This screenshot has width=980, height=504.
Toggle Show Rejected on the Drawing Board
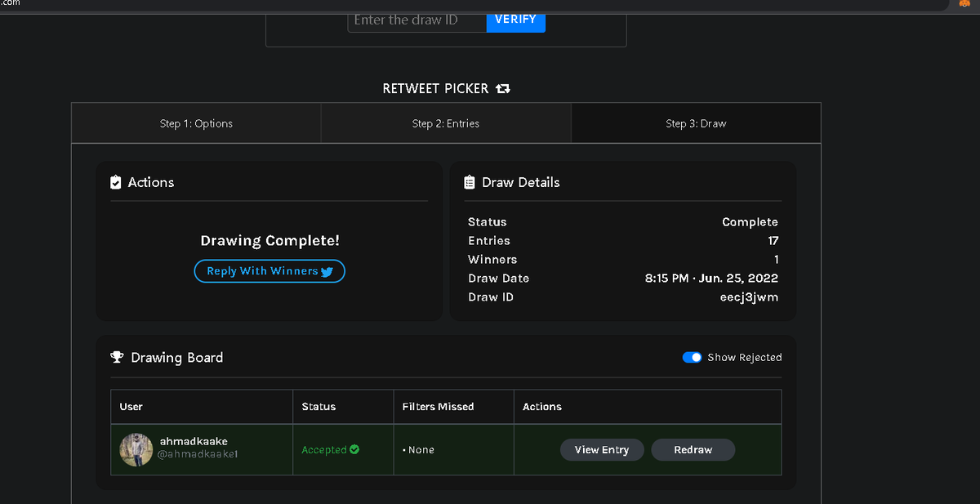pyautogui.click(x=692, y=357)
